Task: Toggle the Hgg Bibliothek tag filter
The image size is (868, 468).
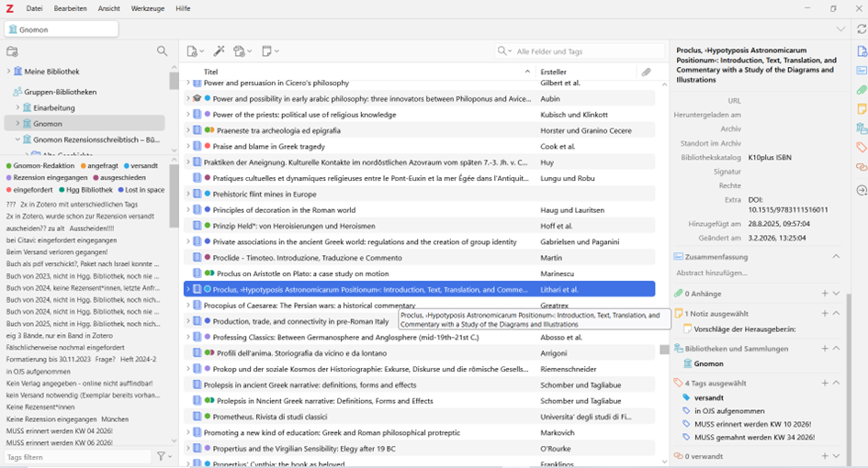Action: (x=85, y=190)
